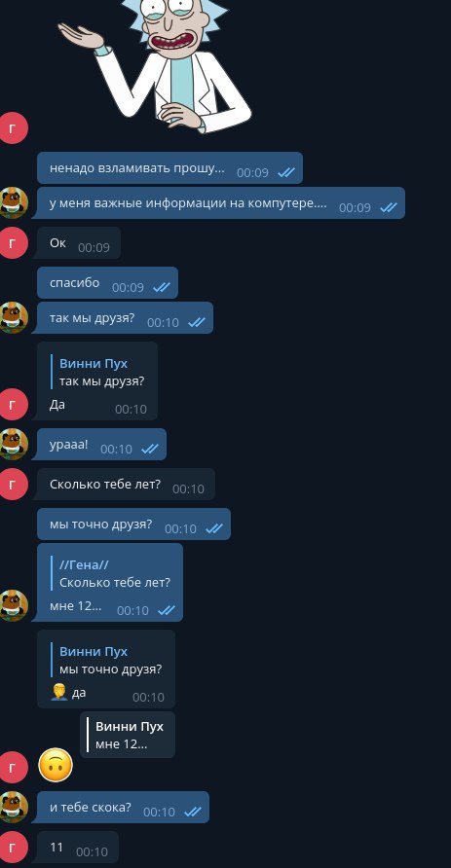This screenshot has width=451, height=868.
Task: Click Winnie the Pooh avatar beside 'ураaa!'
Action: coord(13,444)
